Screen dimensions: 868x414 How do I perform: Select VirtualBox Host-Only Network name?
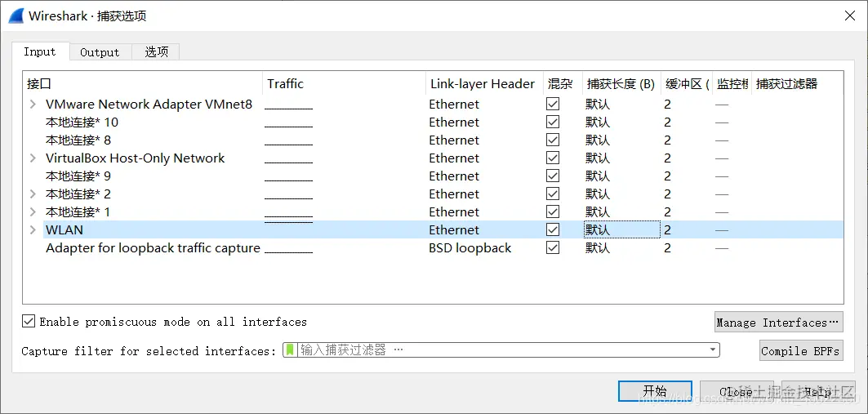tap(135, 158)
